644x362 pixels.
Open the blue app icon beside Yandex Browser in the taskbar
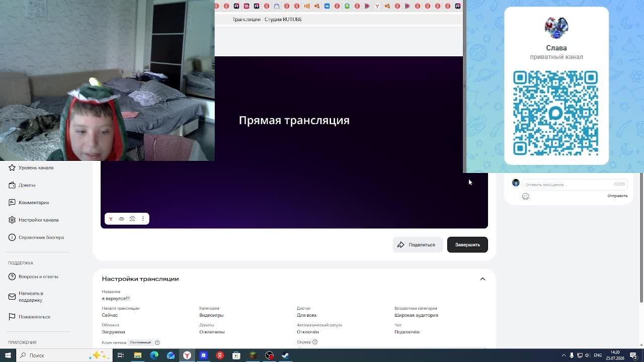pos(204,355)
